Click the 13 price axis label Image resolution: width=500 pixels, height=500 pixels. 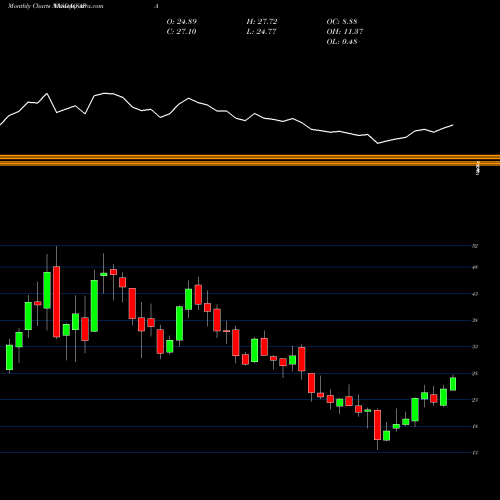pos(475,453)
